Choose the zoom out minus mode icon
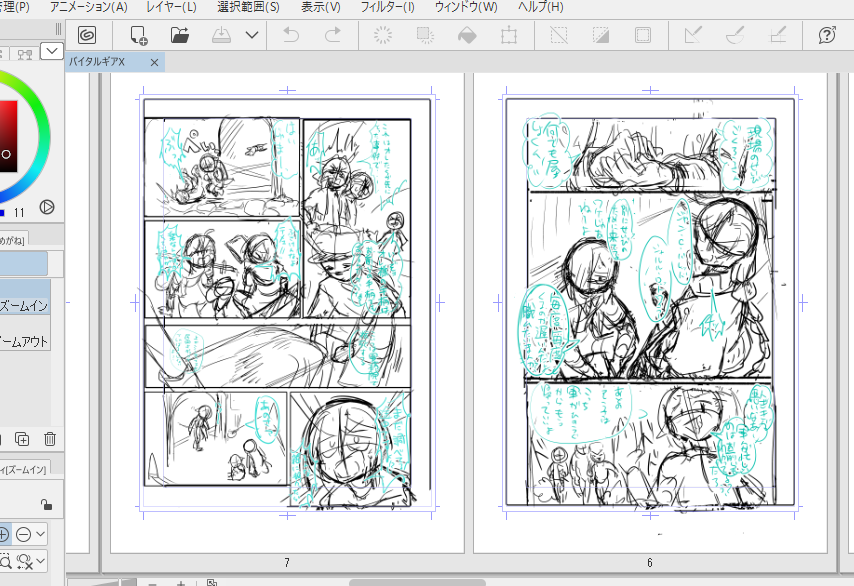The width and height of the screenshot is (854, 586). pos(23,535)
